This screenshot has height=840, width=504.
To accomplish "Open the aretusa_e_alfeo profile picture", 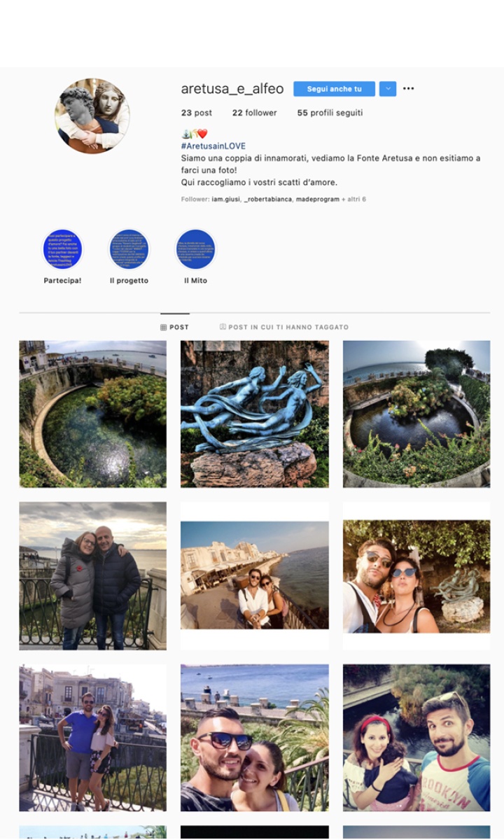I will [x=92, y=115].
